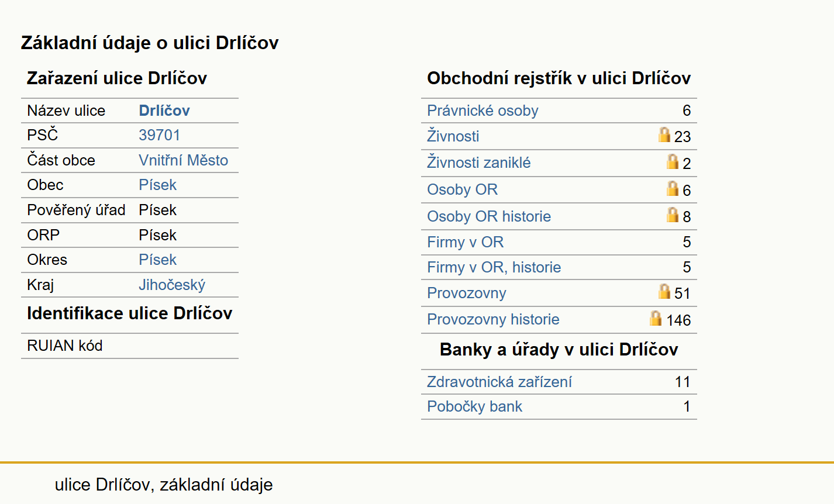Image resolution: width=834 pixels, height=504 pixels.
Task: Click the lock icon beside Provozovny count 51
Action: coord(664,291)
